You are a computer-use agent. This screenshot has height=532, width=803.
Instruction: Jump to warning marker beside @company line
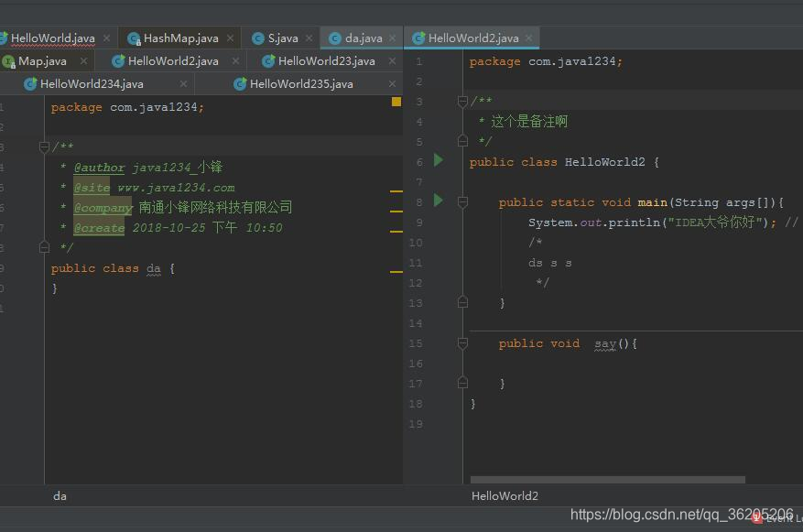pos(396,211)
